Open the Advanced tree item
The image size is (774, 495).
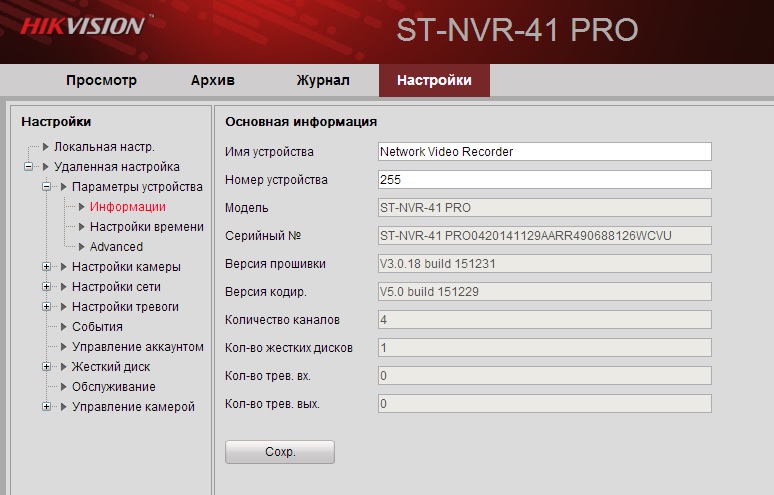tap(116, 247)
